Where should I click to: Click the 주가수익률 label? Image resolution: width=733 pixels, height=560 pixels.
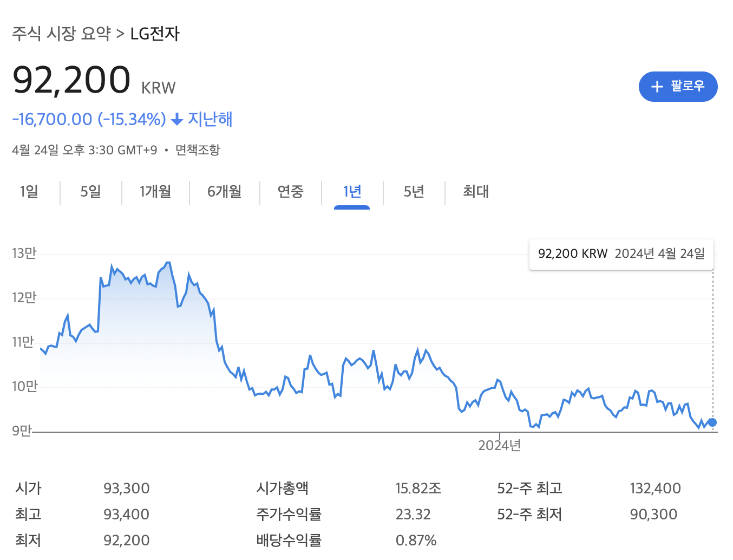289,515
